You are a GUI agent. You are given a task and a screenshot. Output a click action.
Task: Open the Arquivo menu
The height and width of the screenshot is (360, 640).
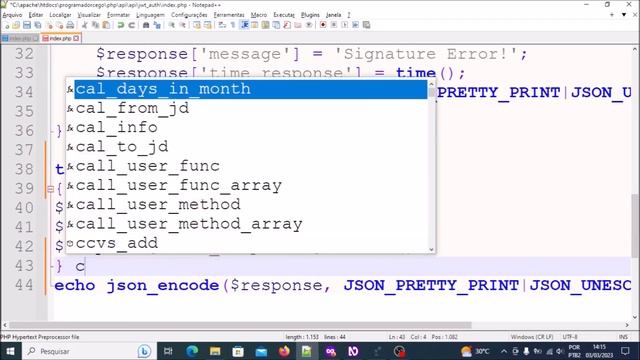click(x=12, y=15)
